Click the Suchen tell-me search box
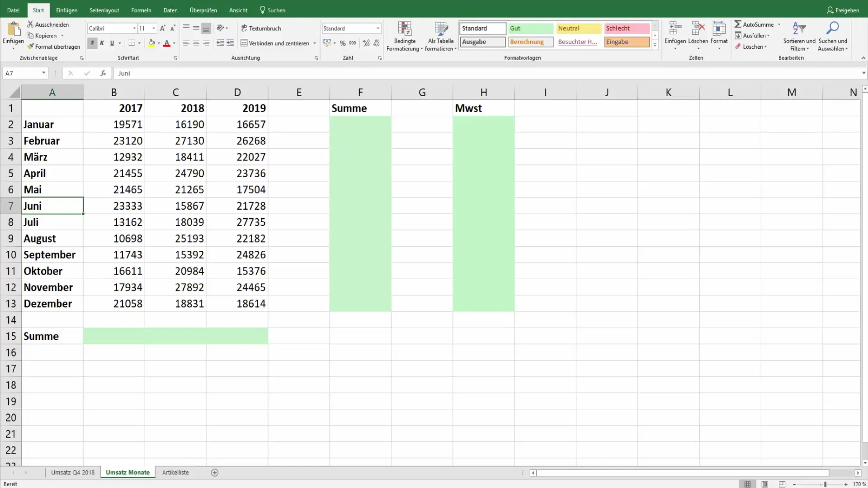This screenshot has height=488, width=868. tap(273, 10)
